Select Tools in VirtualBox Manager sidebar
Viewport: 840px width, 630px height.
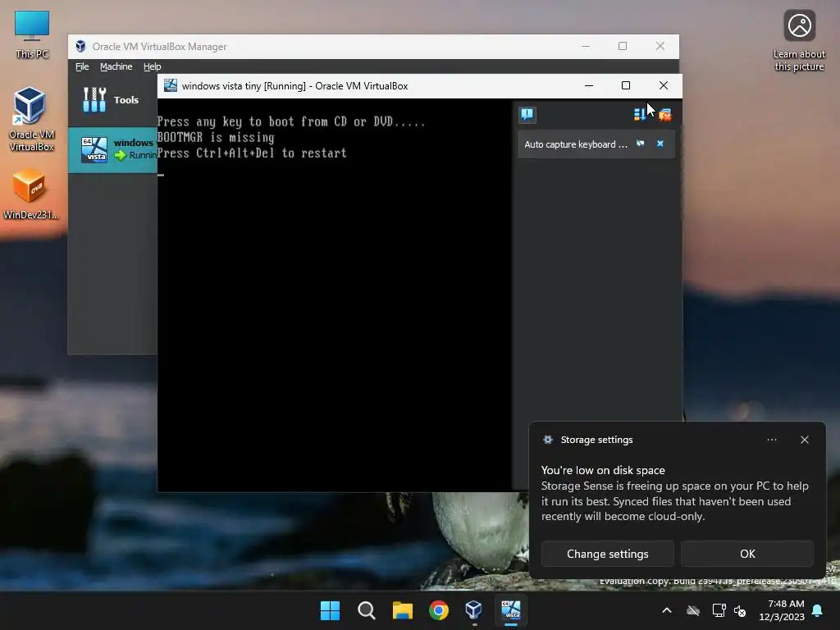[x=113, y=99]
